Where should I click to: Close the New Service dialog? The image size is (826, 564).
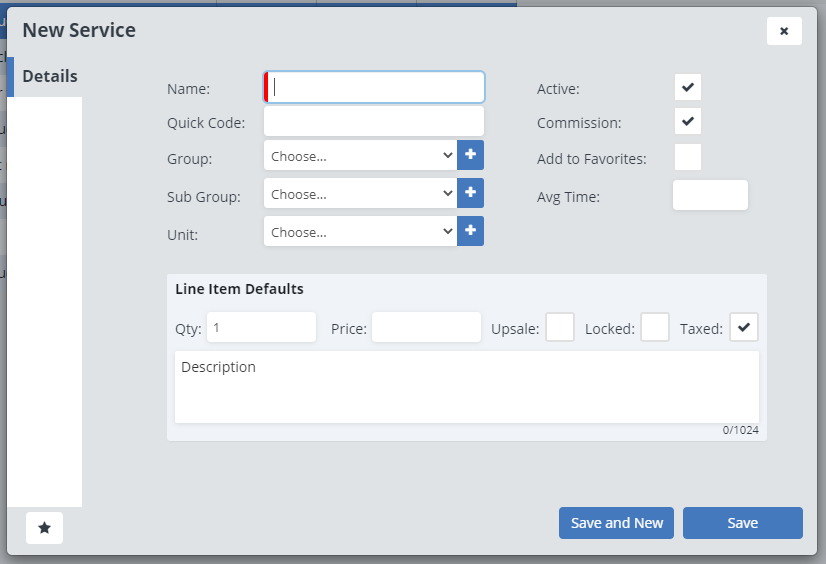pyautogui.click(x=784, y=31)
